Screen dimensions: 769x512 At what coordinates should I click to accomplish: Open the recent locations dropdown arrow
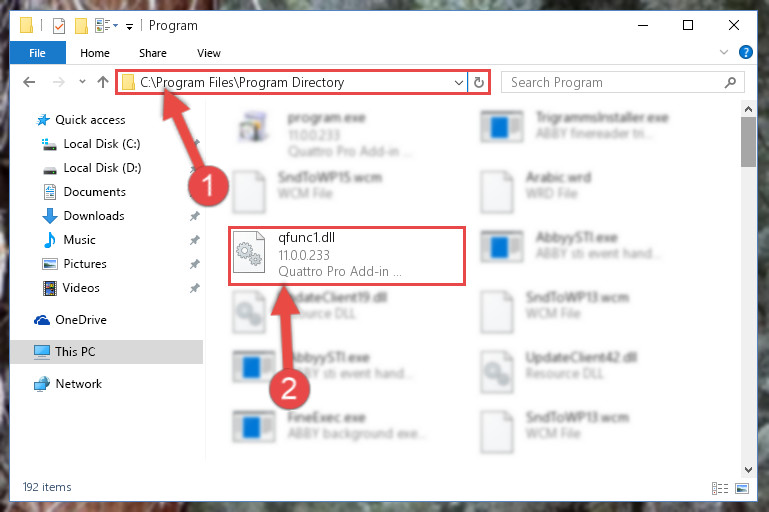[82, 82]
